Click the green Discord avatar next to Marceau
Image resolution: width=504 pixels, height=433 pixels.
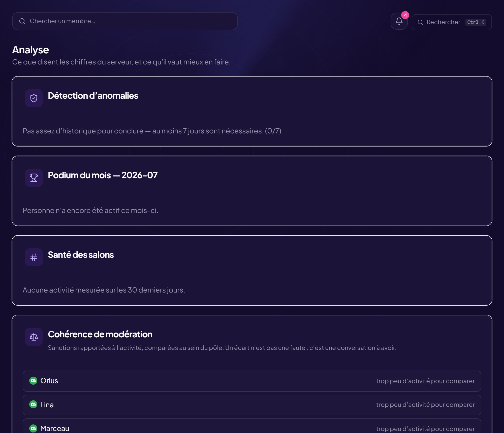click(33, 428)
